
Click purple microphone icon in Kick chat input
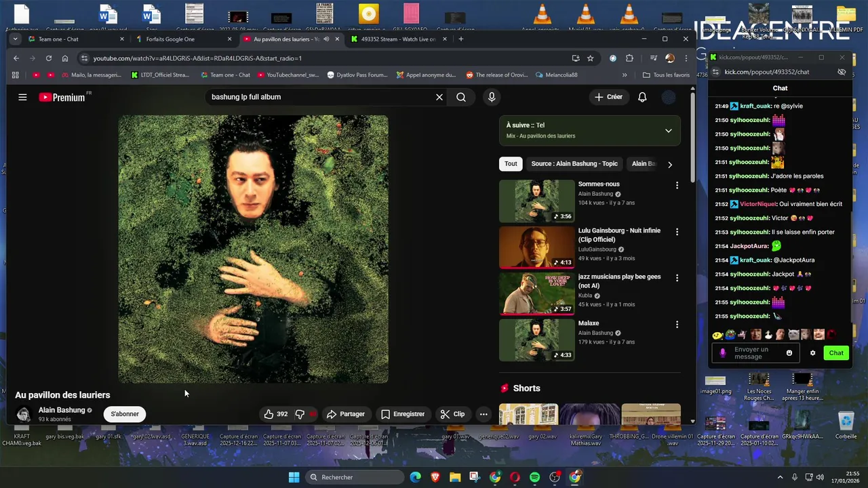coord(723,353)
